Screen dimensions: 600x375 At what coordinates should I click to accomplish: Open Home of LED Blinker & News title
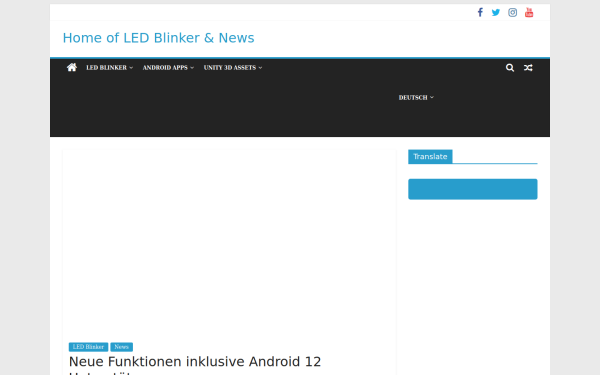click(158, 38)
